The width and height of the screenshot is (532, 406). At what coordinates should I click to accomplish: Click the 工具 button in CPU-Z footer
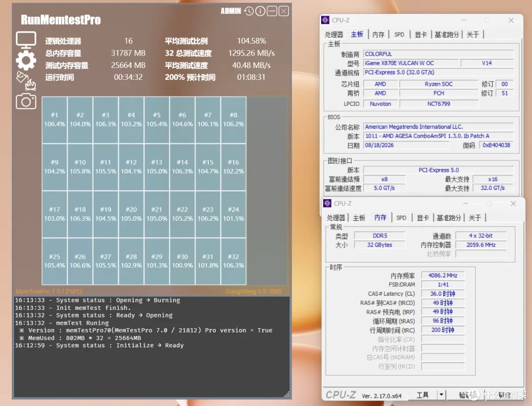tap(423, 395)
